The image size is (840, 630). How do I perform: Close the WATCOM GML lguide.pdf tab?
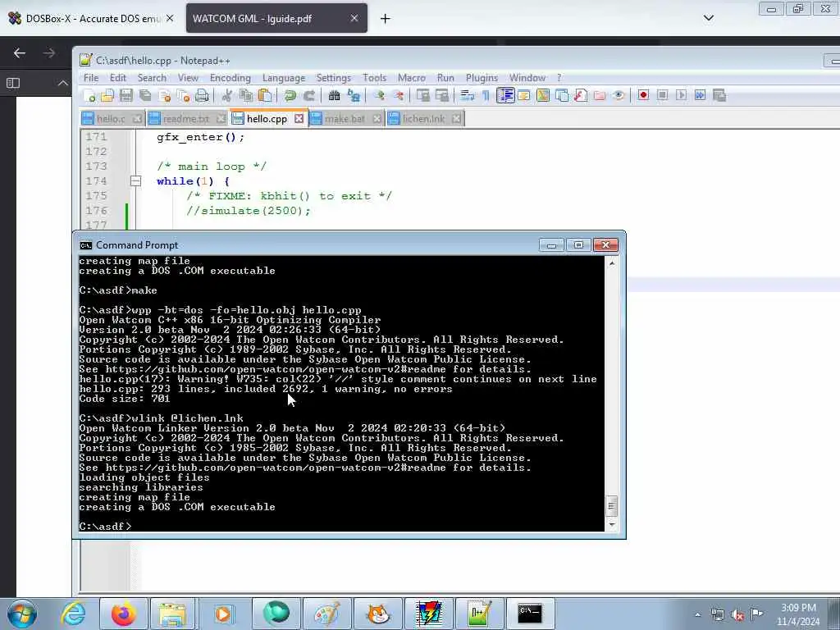click(x=354, y=18)
